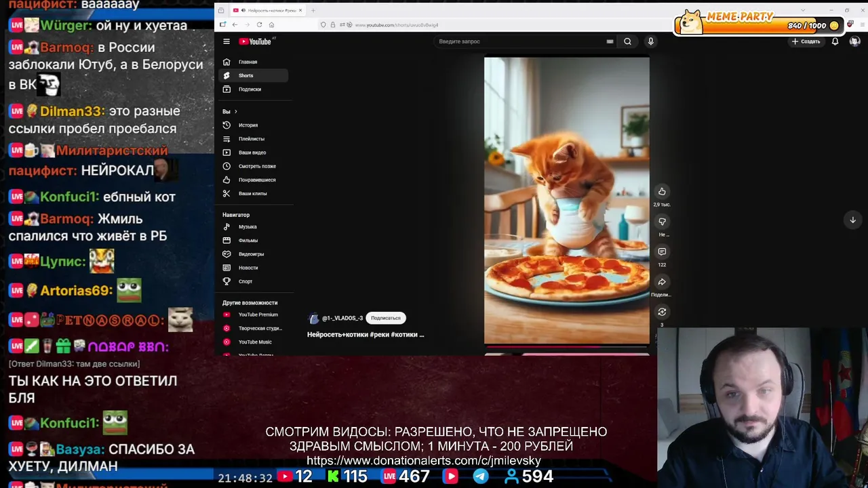Click the browser home icon

(271, 24)
